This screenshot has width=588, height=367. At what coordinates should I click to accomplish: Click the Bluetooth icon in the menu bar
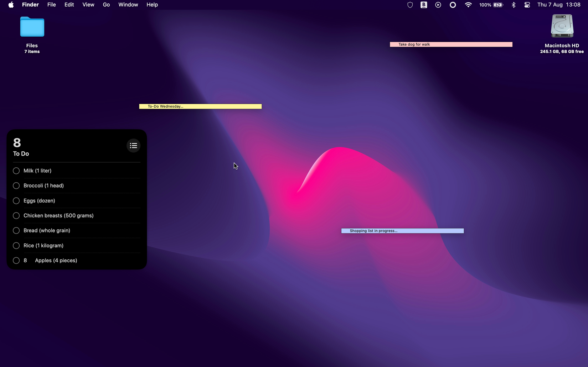coord(514,5)
